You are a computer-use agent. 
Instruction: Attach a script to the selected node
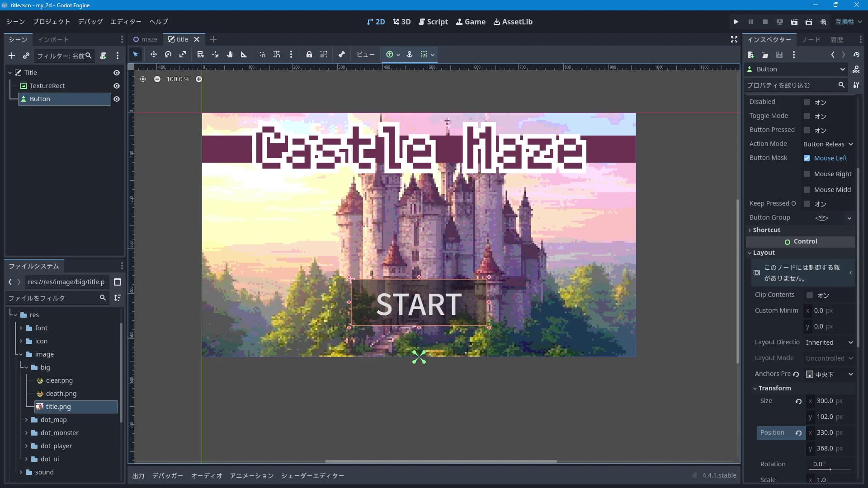point(103,56)
